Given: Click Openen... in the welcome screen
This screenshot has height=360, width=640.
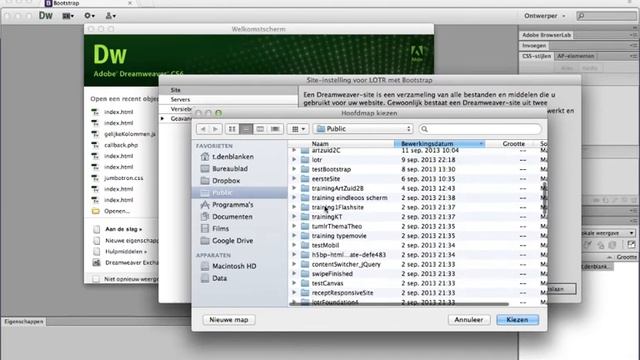Looking at the screenshot, I should [117, 211].
